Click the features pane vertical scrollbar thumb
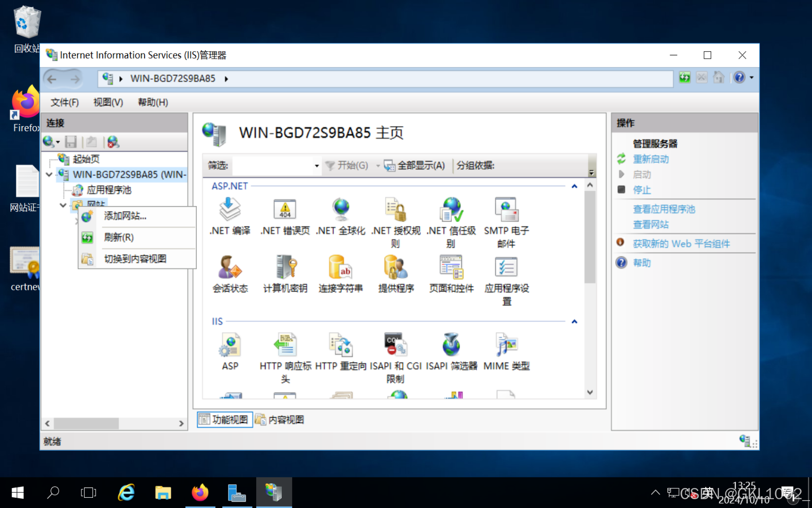This screenshot has width=812, height=508. [x=590, y=236]
